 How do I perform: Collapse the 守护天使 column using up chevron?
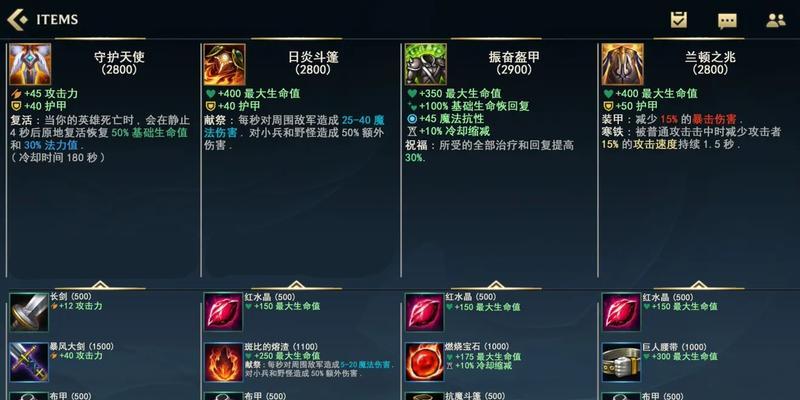tap(100, 285)
